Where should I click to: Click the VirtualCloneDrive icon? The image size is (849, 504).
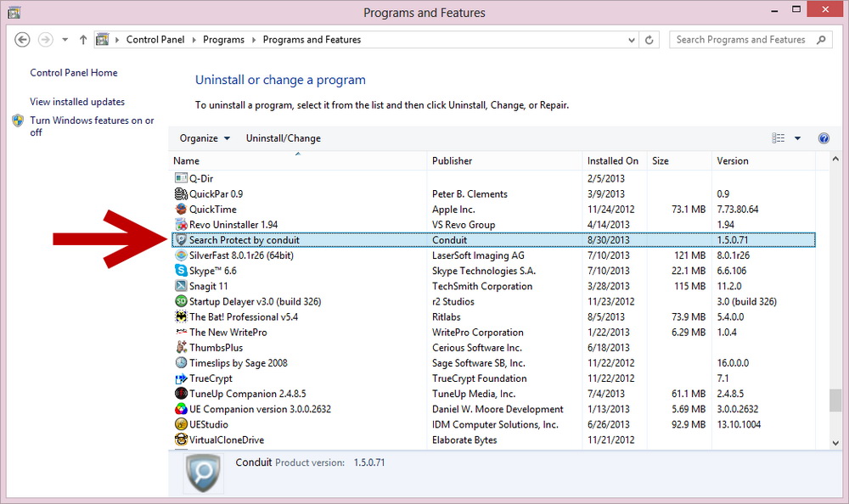coord(181,440)
